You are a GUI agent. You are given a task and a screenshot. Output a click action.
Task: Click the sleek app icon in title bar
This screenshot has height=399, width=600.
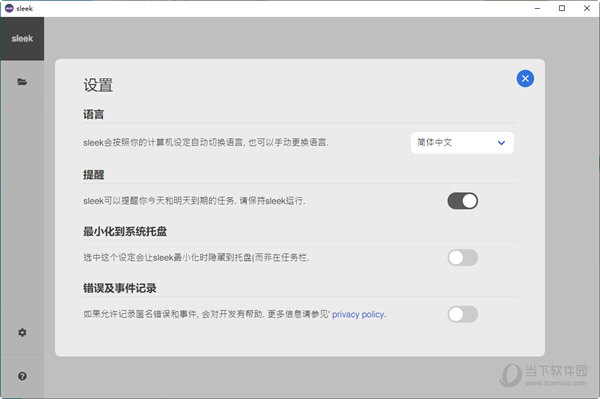point(9,8)
